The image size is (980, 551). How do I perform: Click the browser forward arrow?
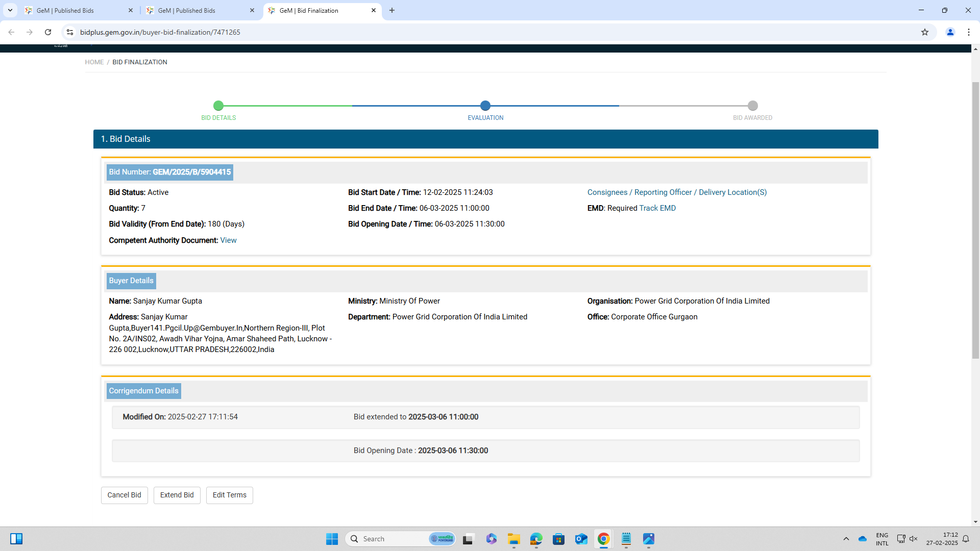point(30,32)
